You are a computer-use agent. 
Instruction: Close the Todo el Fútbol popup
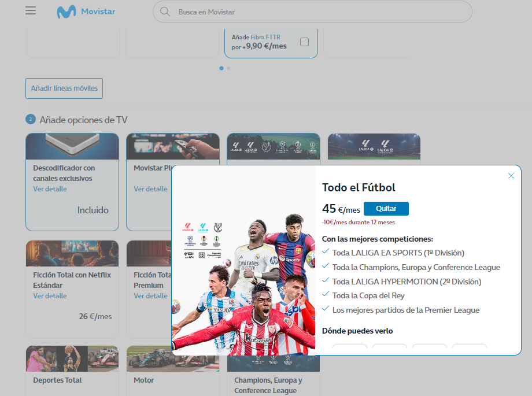click(x=511, y=176)
